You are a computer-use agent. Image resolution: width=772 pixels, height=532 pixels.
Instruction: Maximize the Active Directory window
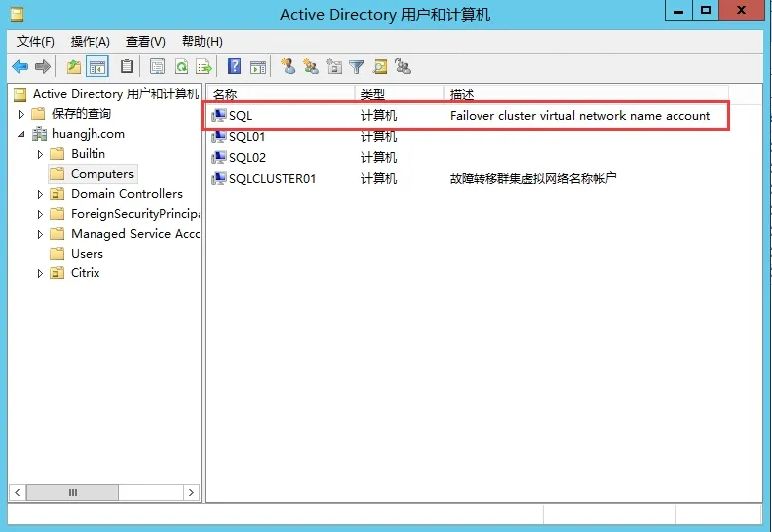706,10
